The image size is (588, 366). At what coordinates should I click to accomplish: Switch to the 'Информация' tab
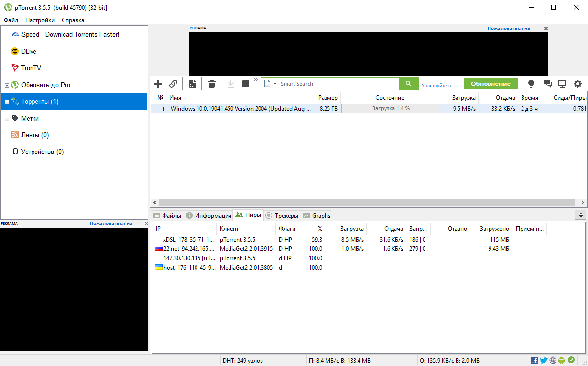point(208,216)
